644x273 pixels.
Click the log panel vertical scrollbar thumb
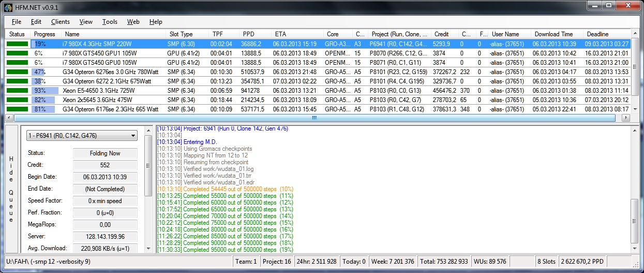[x=634, y=220]
